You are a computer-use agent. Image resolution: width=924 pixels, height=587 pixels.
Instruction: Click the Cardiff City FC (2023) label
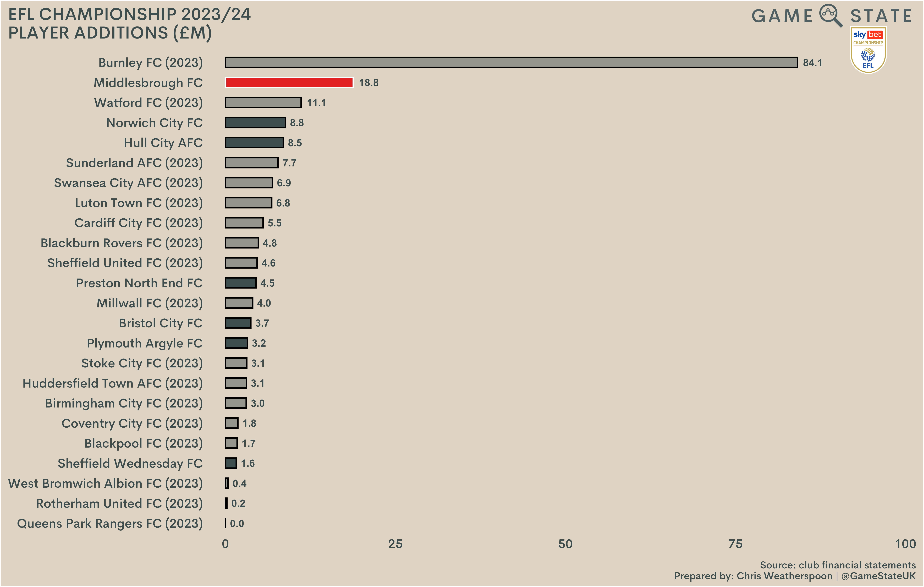(139, 223)
